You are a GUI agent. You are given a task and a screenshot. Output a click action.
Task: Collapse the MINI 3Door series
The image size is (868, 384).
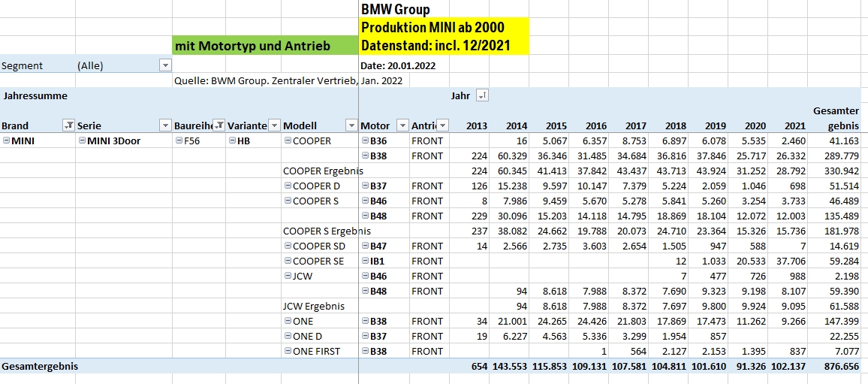coord(81,141)
